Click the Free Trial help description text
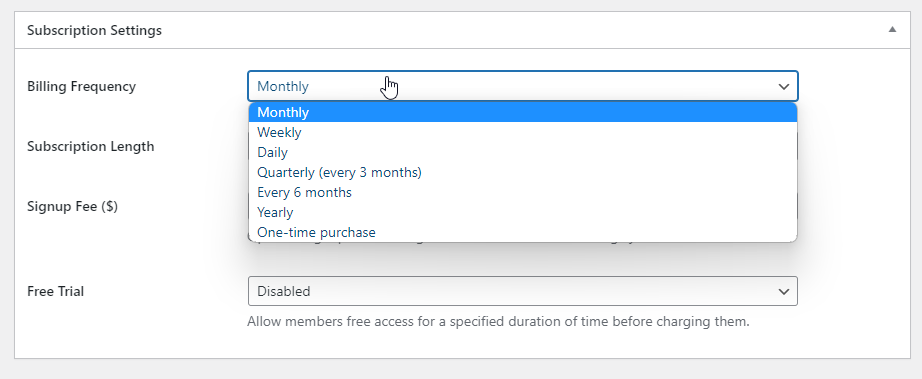Screen dimensions: 922x379 [x=498, y=322]
